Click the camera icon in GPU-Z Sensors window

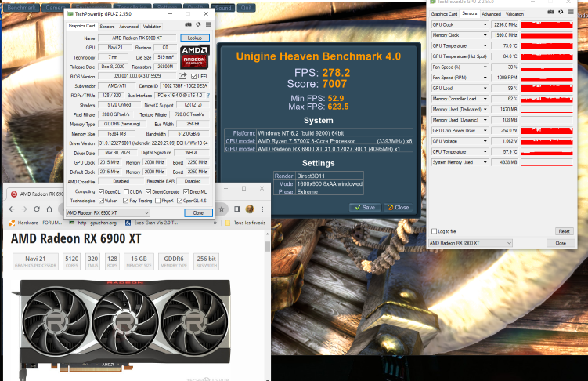(550, 13)
